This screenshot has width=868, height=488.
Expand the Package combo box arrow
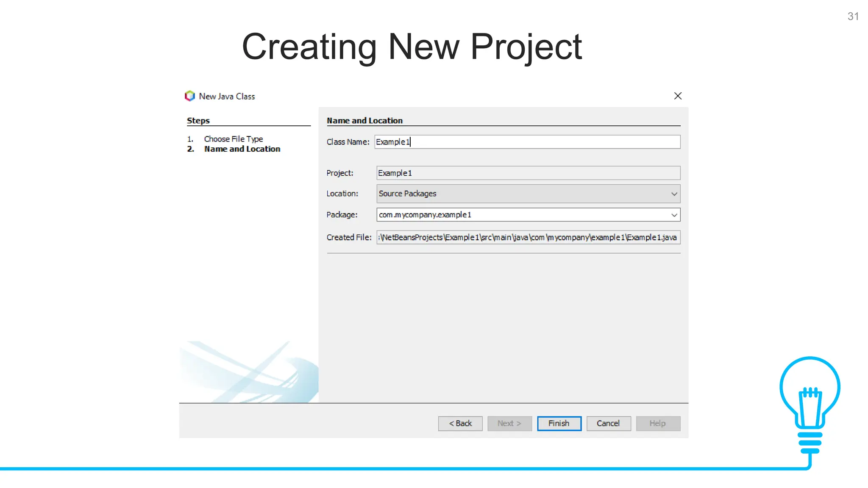674,215
